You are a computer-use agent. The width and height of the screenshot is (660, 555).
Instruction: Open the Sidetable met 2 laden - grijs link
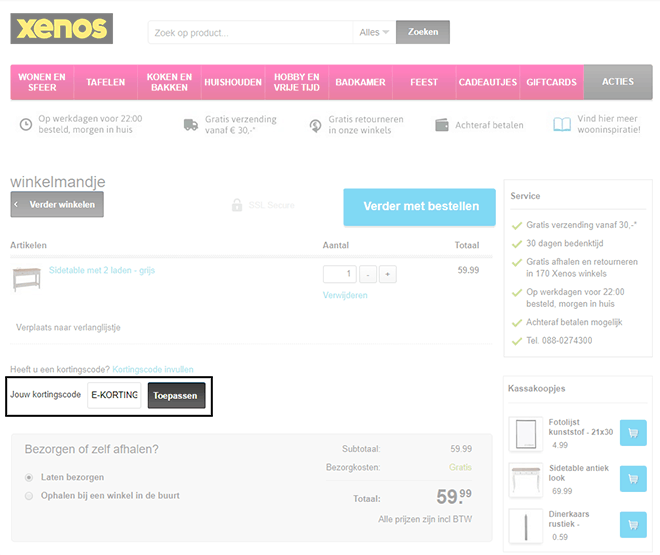tap(102, 270)
